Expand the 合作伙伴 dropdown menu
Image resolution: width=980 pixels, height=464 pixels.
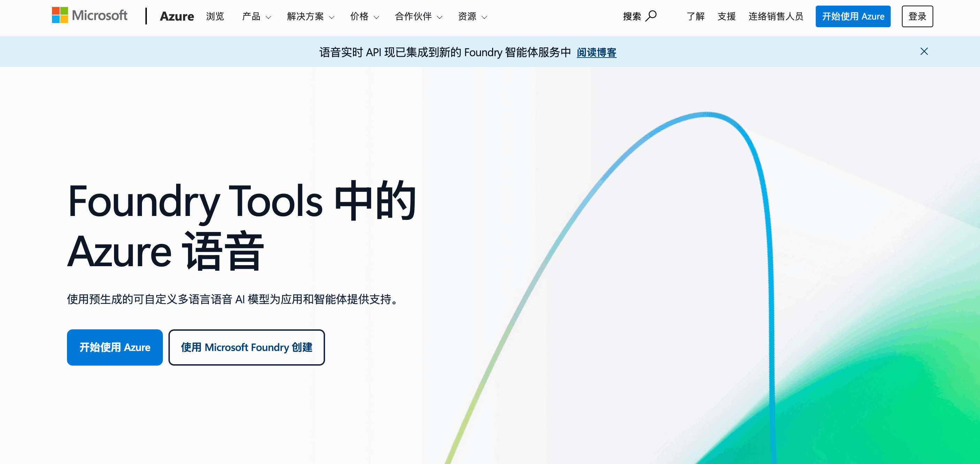[419, 16]
